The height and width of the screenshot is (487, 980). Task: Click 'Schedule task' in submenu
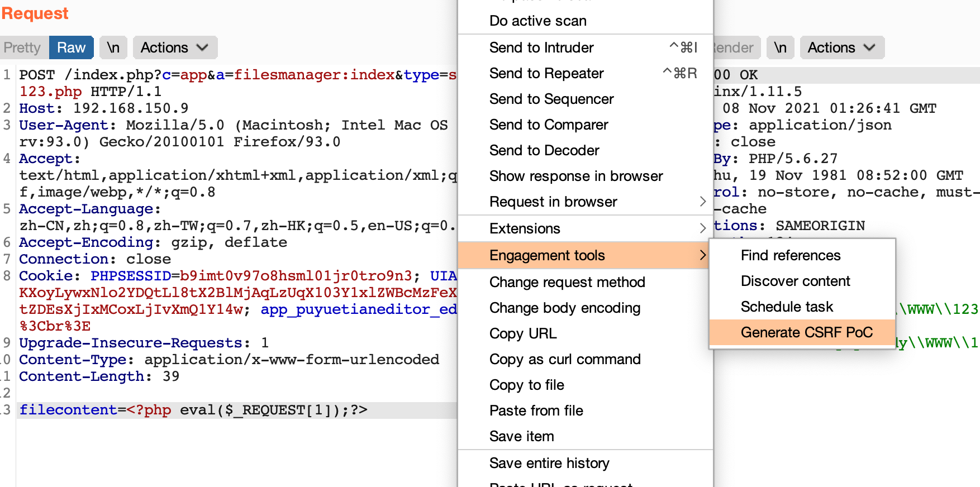coord(802,307)
